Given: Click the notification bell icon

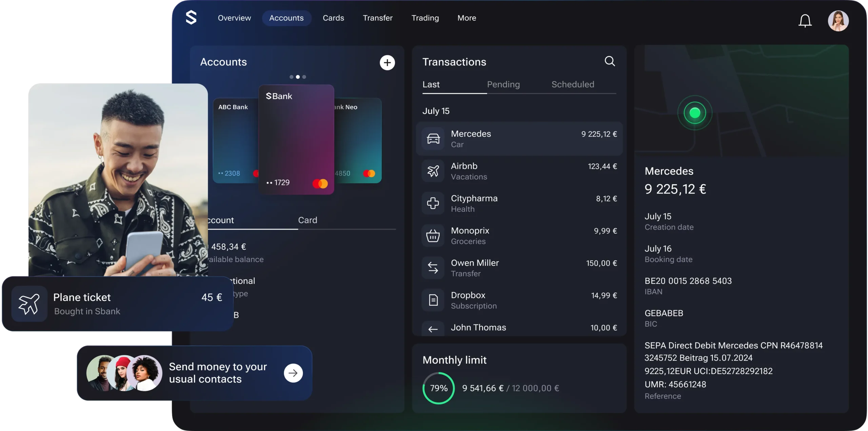Looking at the screenshot, I should click(805, 21).
